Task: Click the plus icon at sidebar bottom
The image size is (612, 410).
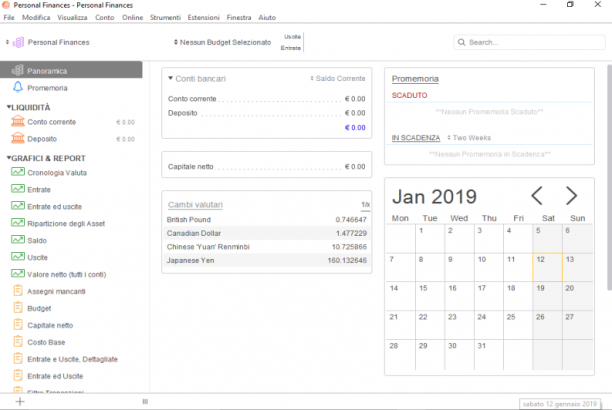Action: click(x=20, y=401)
